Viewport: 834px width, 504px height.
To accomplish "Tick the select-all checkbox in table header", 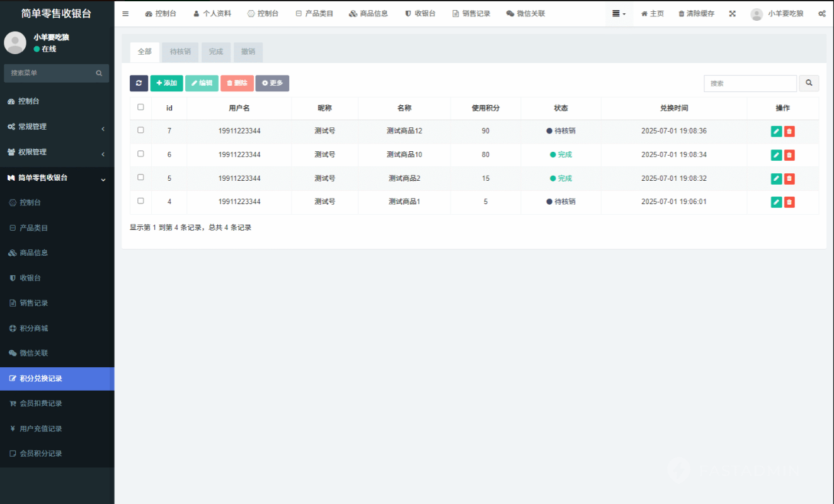I will (x=140, y=107).
